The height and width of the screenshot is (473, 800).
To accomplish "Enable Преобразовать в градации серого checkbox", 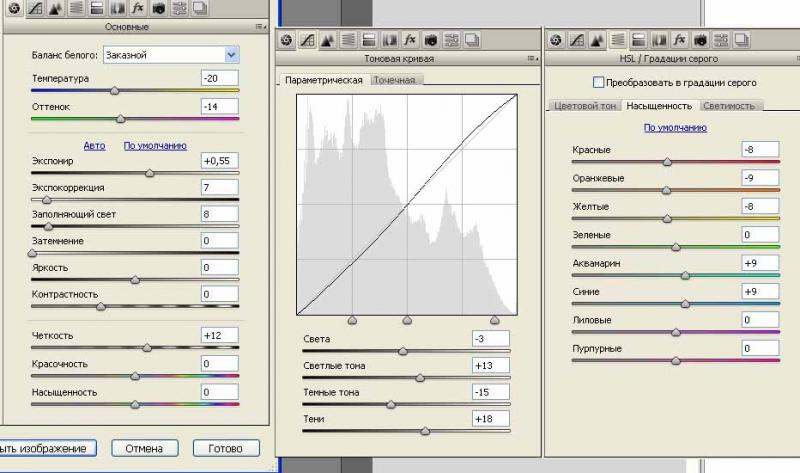I will point(598,82).
